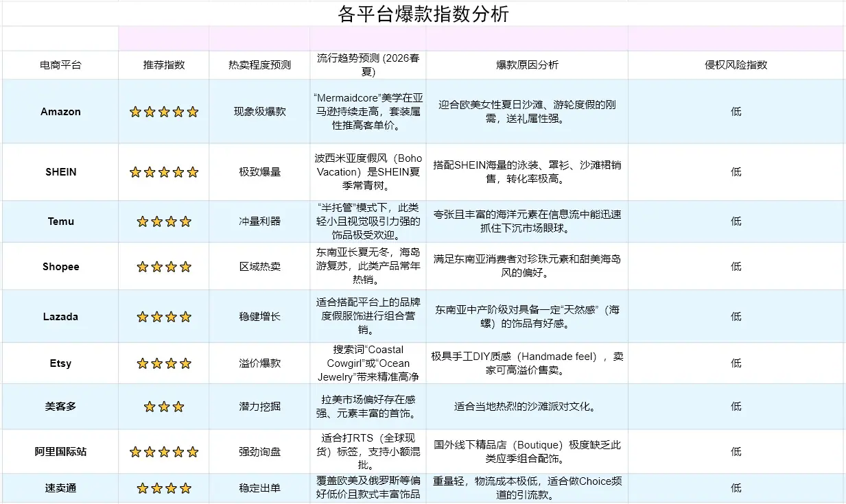The image size is (846, 504).
Task: Select the SHEIN platform cell
Action: tap(60, 172)
